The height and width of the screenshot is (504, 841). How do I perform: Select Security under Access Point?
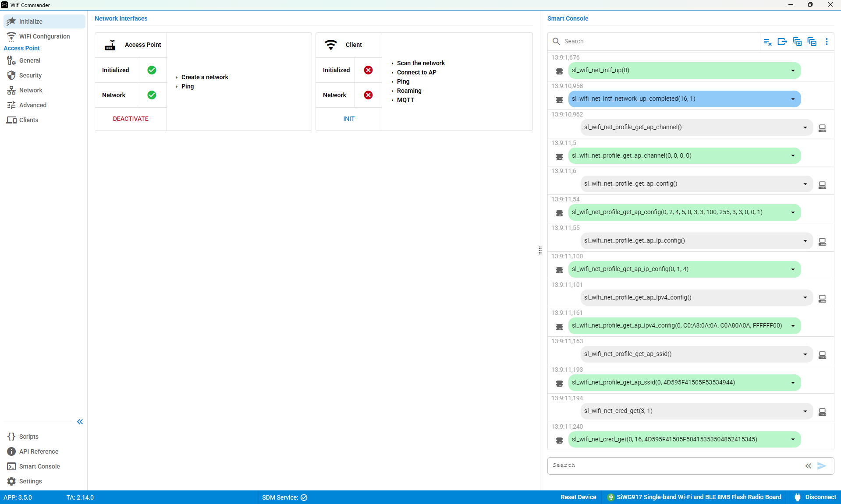click(x=44, y=75)
